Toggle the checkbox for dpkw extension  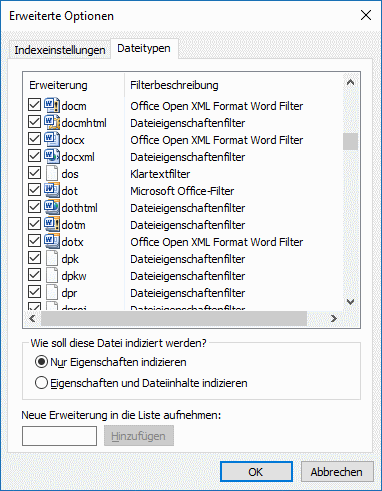(x=34, y=275)
